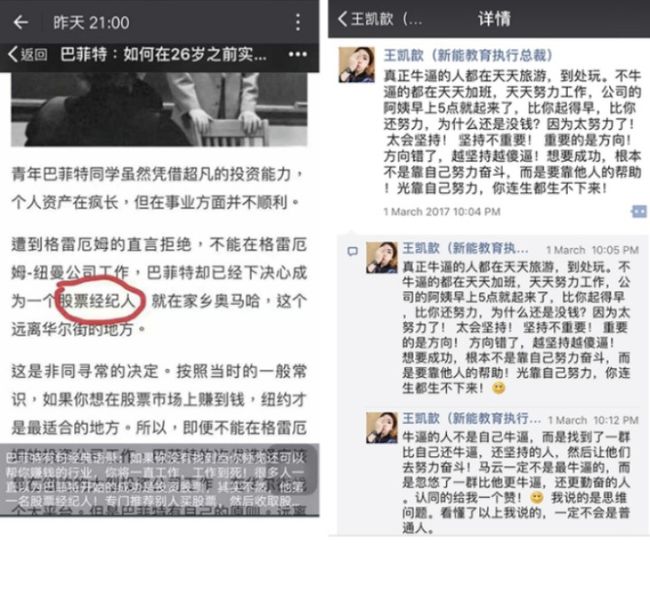Tap the name 王凯歆（新能教育执行总裁）
Image resolution: width=650 pixels, height=608 pixels.
(x=468, y=55)
